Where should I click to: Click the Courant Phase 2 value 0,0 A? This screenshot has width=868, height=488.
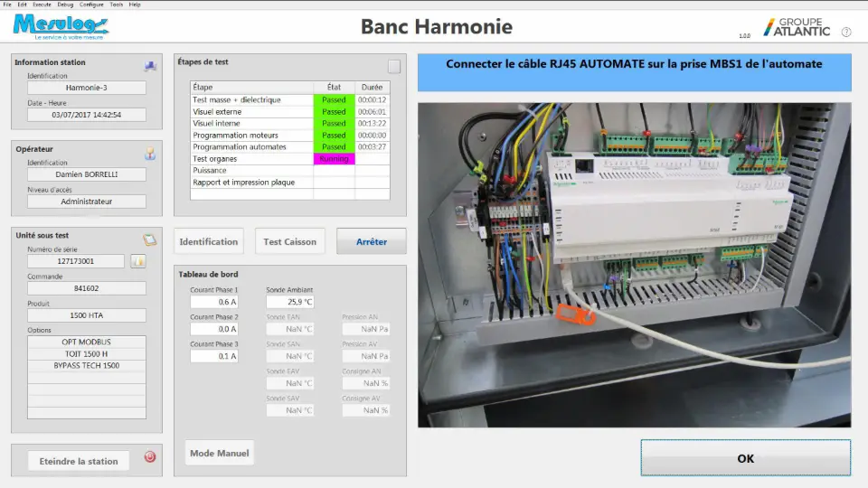point(214,329)
